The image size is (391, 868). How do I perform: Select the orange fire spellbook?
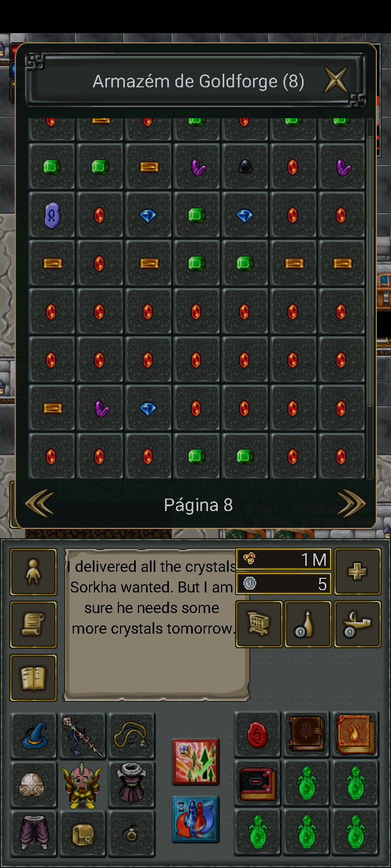[355, 735]
